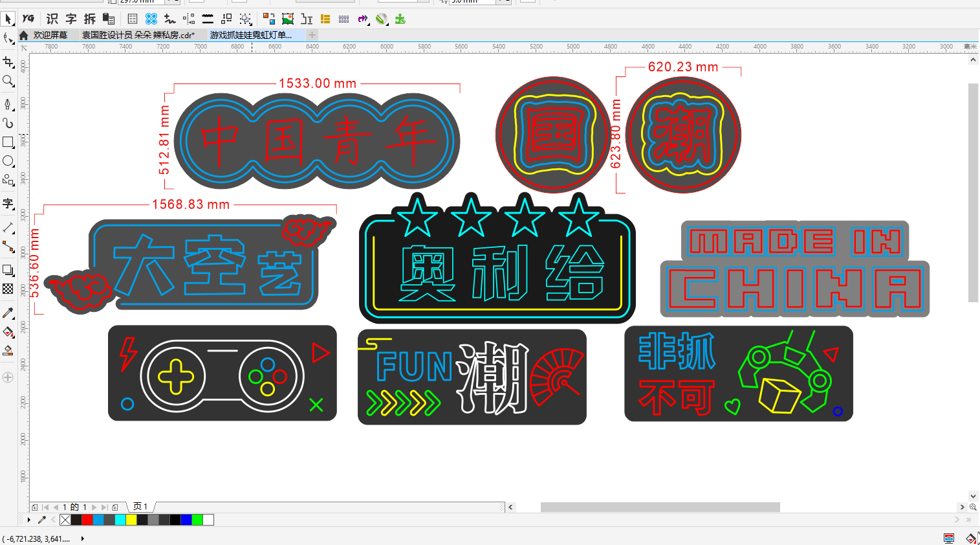Click the green puzzle piece plugin icon

pyautogui.click(x=400, y=19)
